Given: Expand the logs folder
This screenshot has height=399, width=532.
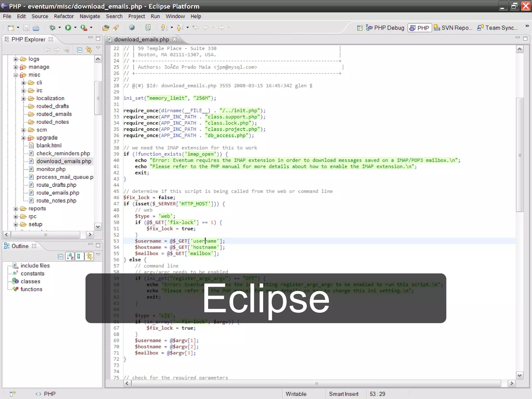Looking at the screenshot, I should point(16,59).
